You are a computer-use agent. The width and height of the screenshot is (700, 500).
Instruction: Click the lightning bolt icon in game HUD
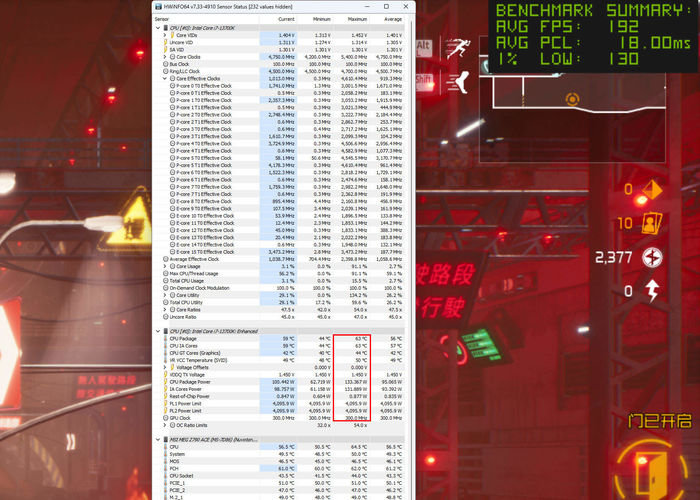click(653, 291)
